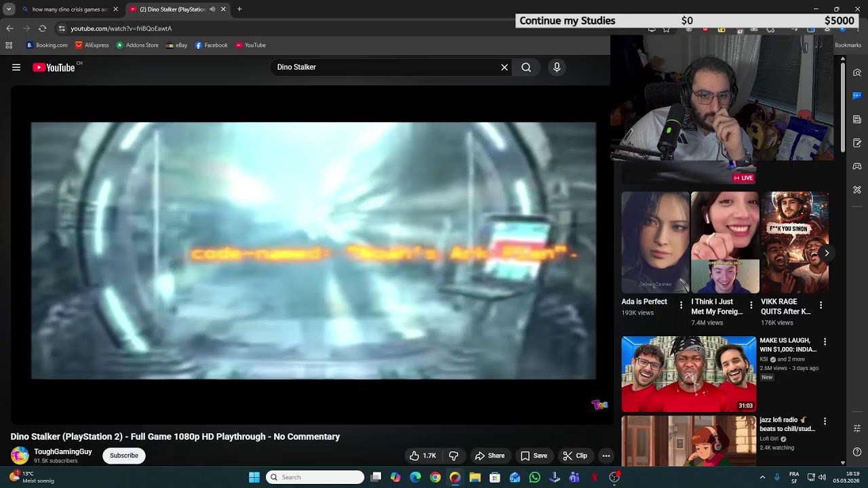
Task: Like the Dino Stalker video
Action: coord(422,455)
